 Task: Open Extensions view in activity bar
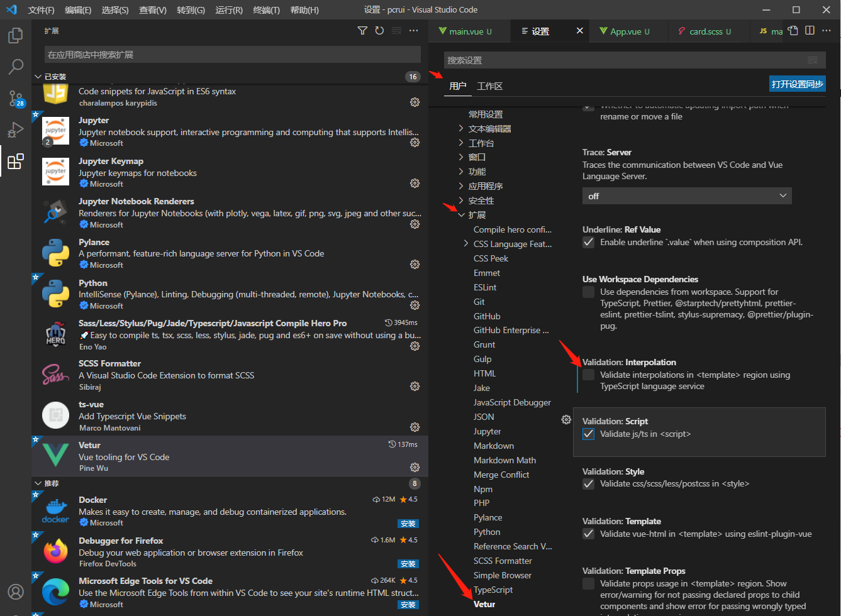point(16,162)
